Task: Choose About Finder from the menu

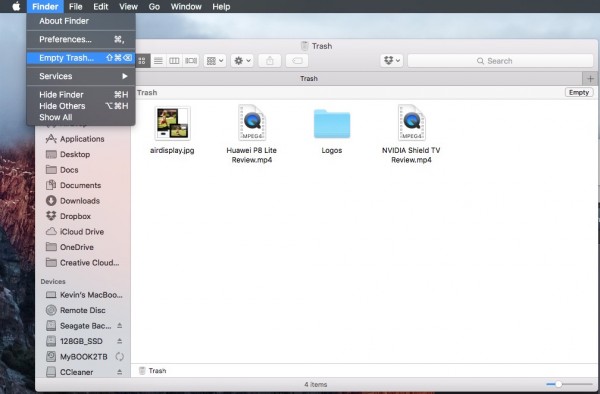Action: point(81,21)
